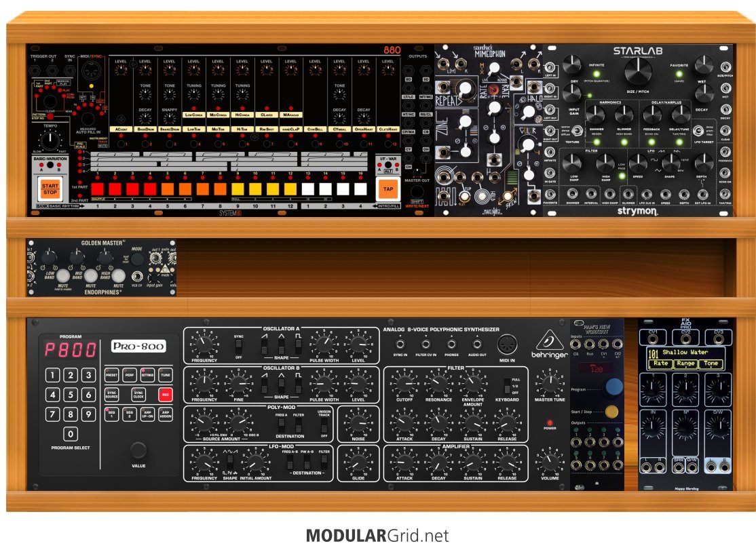Select the handClaP instrument label on the 880
Screen dimensions: 756x550
click(290, 129)
